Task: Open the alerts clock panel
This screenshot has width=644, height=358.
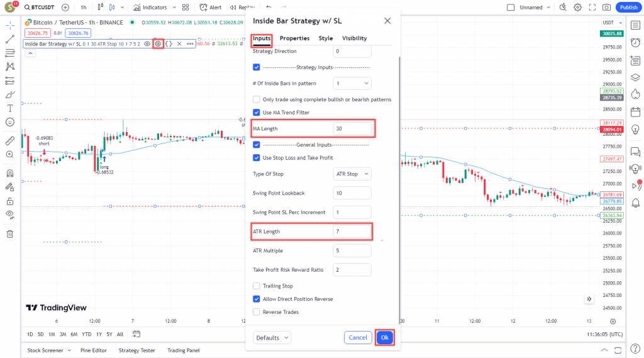Action: 635,43
